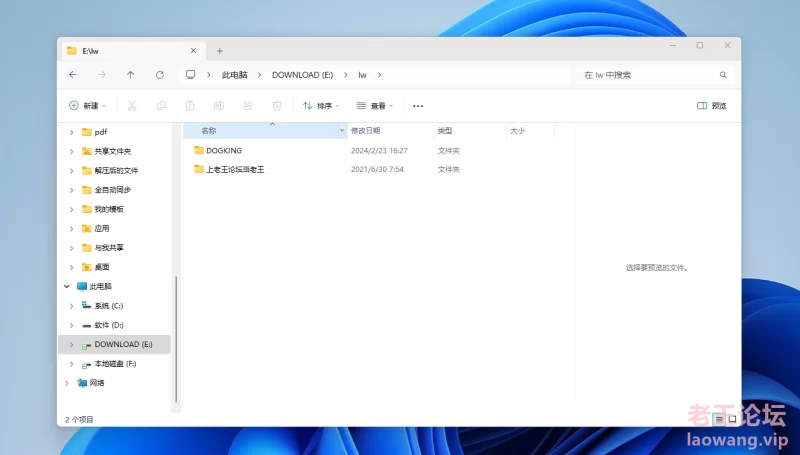Select 全自动同步 in navigation pane
Screen dimensions: 800x455
(x=113, y=190)
